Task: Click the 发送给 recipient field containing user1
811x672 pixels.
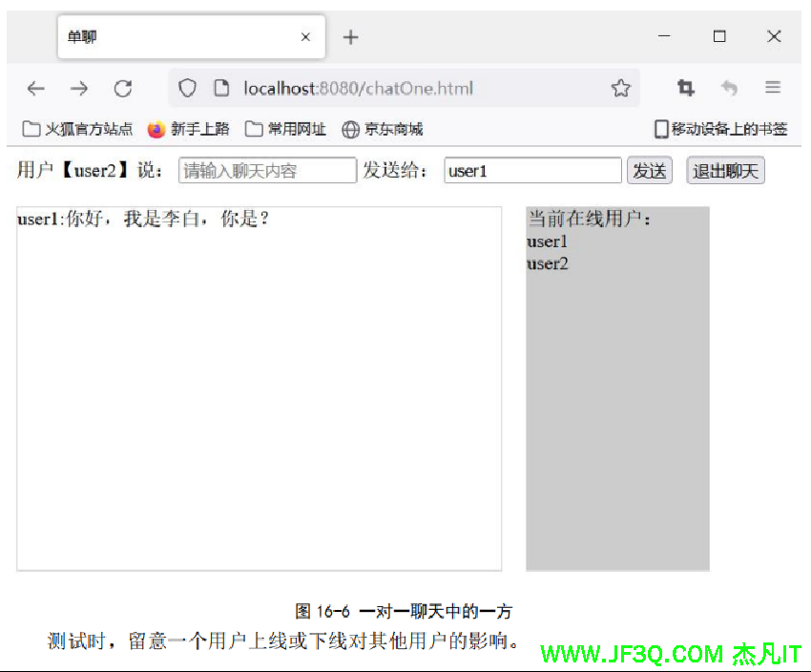Action: pos(532,171)
